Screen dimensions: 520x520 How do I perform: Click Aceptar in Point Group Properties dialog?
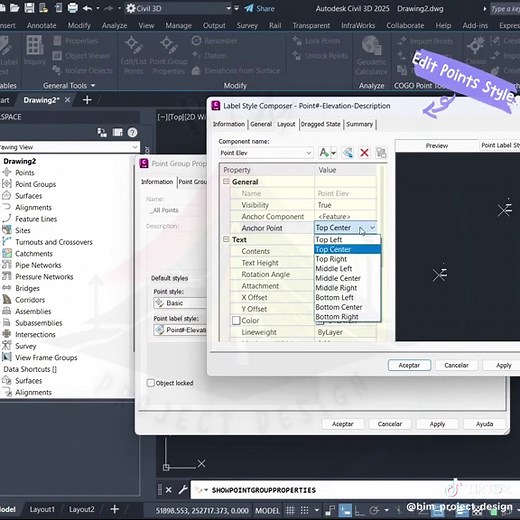click(x=343, y=424)
